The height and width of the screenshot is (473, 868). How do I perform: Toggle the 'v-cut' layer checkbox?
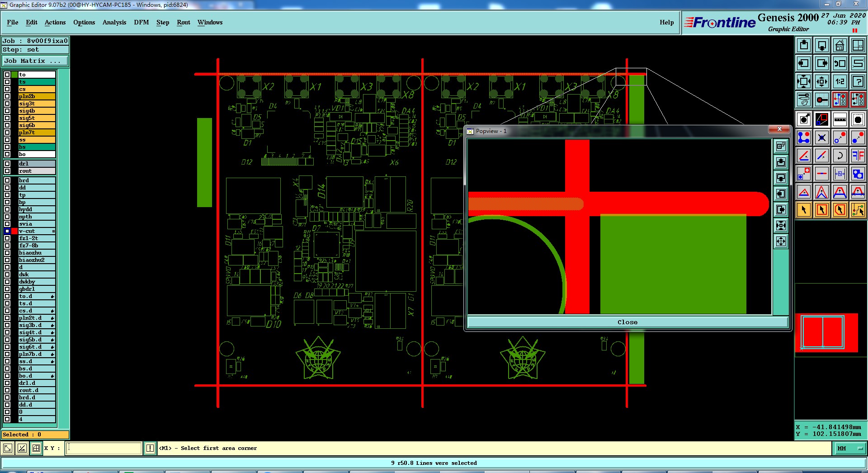pos(7,231)
